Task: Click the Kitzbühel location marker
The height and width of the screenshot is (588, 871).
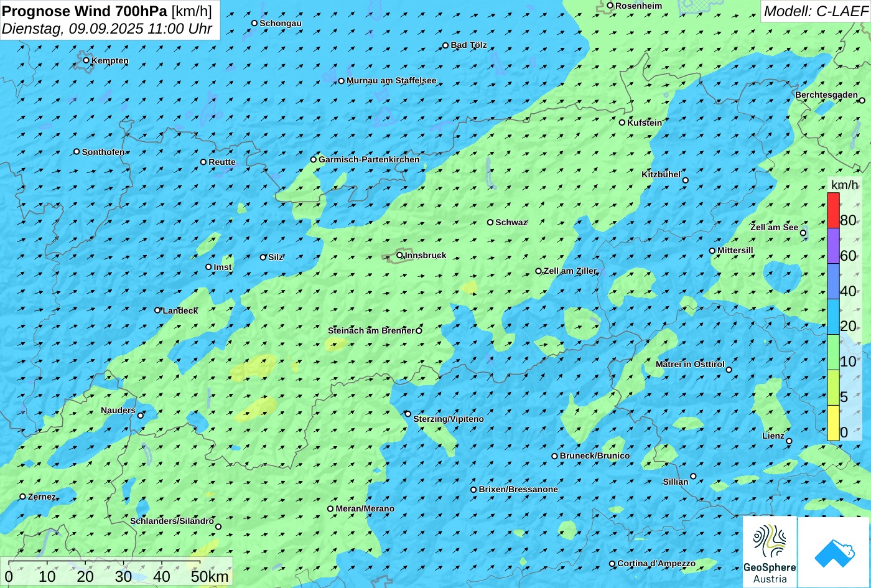Action: pyautogui.click(x=686, y=180)
